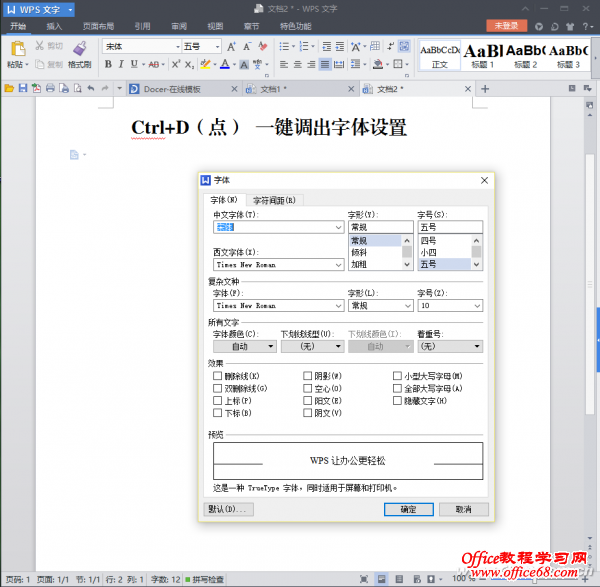Enable the 空心(O) outline checkbox
This screenshot has height=587, width=600.
tap(307, 388)
